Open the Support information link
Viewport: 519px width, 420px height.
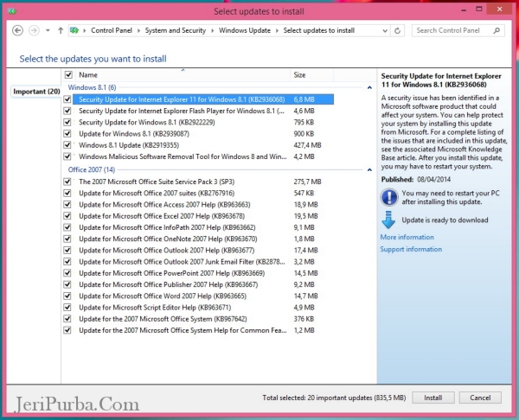tap(411, 249)
